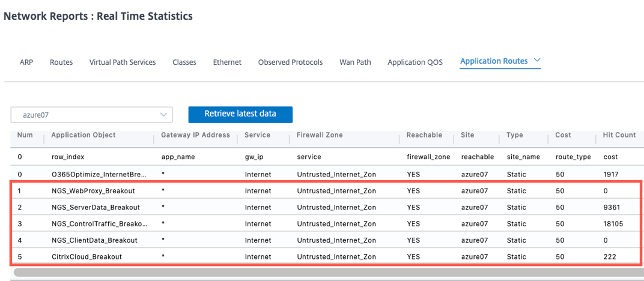Viewport: 644px width, 281px height.
Task: Switch to the Ethernet tab
Action: coord(227,62)
